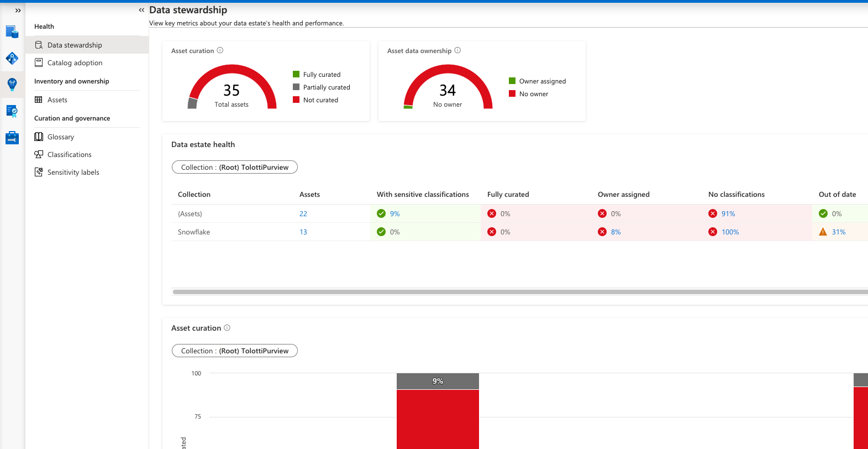This screenshot has height=449, width=868.
Task: Collapse the Health navigation panel
Action: coord(141,10)
